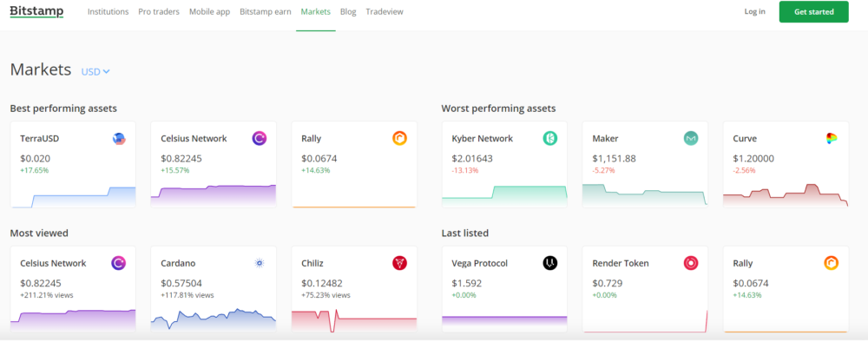This screenshot has width=868, height=342.
Task: Click the Chiliz price $0.12482
Action: click(322, 283)
